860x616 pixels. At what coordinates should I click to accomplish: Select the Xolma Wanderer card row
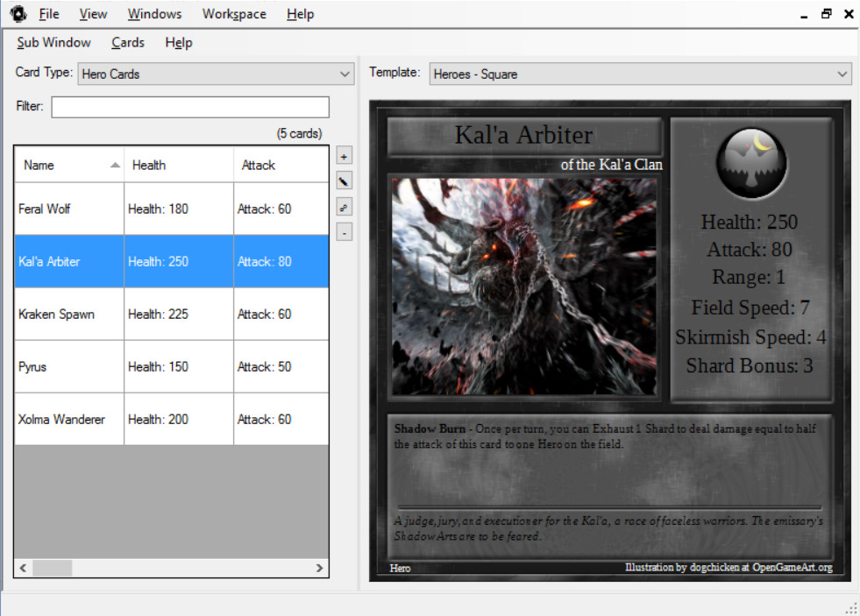pyautogui.click(x=172, y=419)
